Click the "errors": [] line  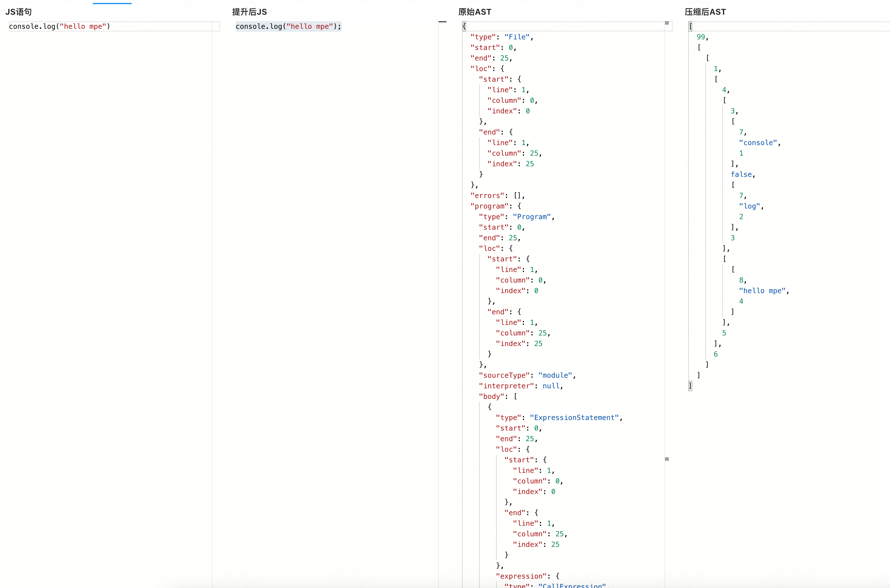[x=498, y=195]
